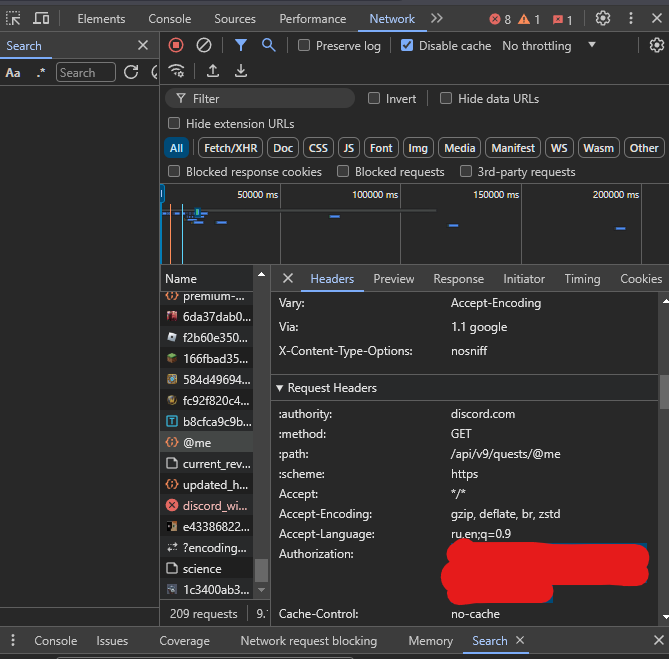Close the Search sidebar panel
This screenshot has height=659, width=669.
(143, 45)
